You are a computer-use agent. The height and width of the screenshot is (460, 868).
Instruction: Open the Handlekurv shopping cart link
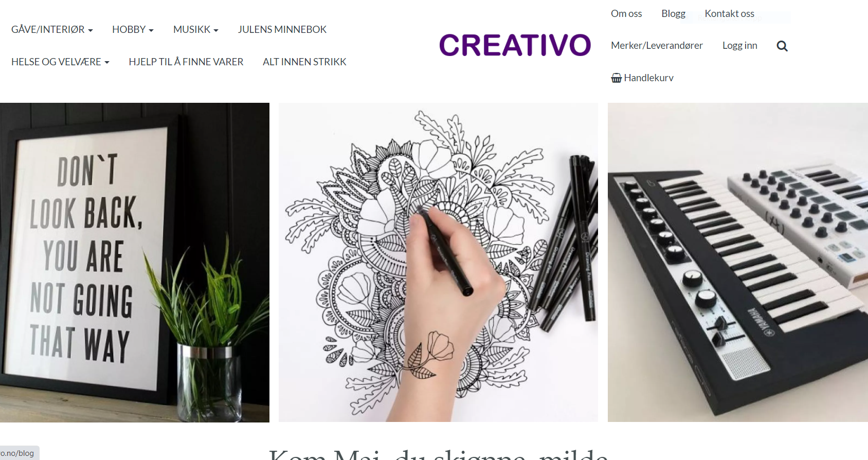tap(642, 78)
